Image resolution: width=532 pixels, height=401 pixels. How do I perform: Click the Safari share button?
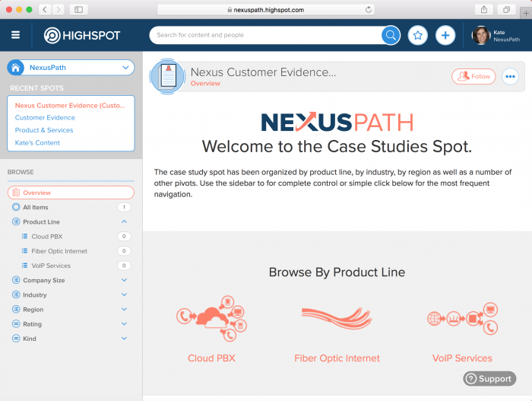pos(484,10)
